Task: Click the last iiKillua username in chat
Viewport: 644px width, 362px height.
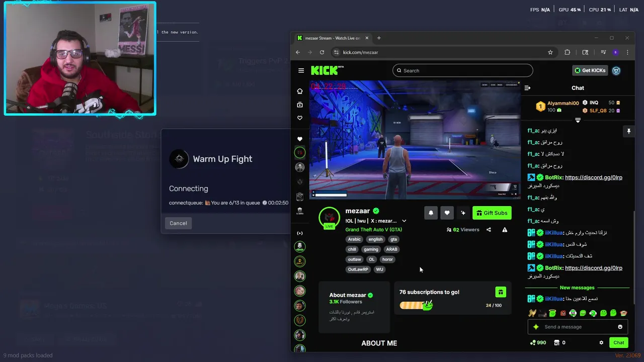Action: [x=554, y=299]
